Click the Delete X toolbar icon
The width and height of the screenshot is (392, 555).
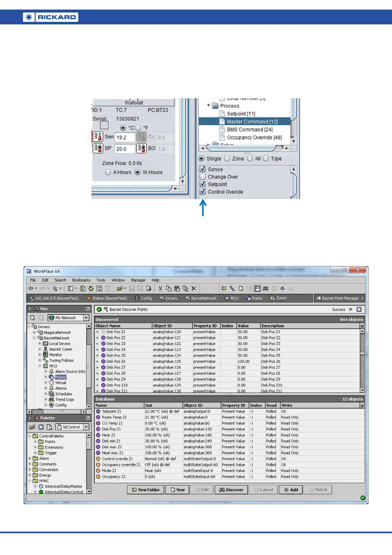(x=194, y=288)
